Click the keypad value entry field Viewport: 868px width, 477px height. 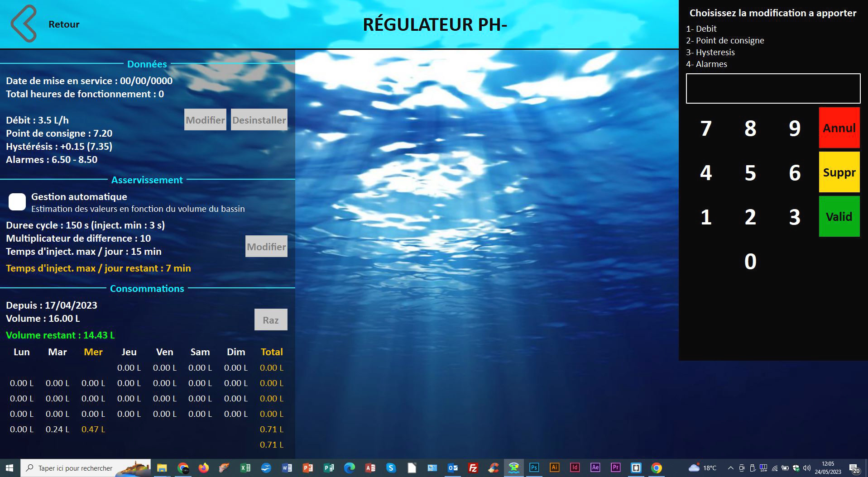pos(772,89)
